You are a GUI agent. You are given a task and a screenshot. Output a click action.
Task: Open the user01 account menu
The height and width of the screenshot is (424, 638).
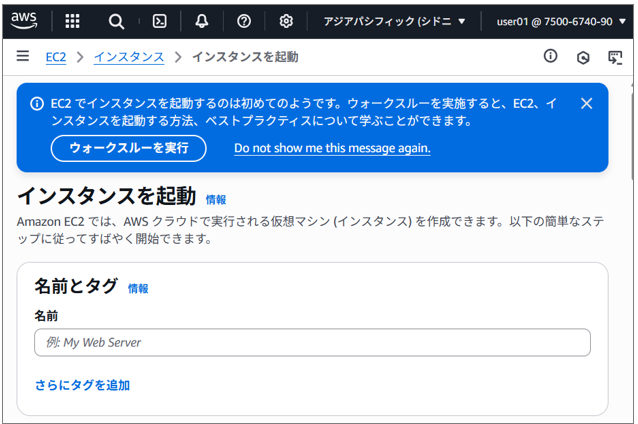click(561, 22)
